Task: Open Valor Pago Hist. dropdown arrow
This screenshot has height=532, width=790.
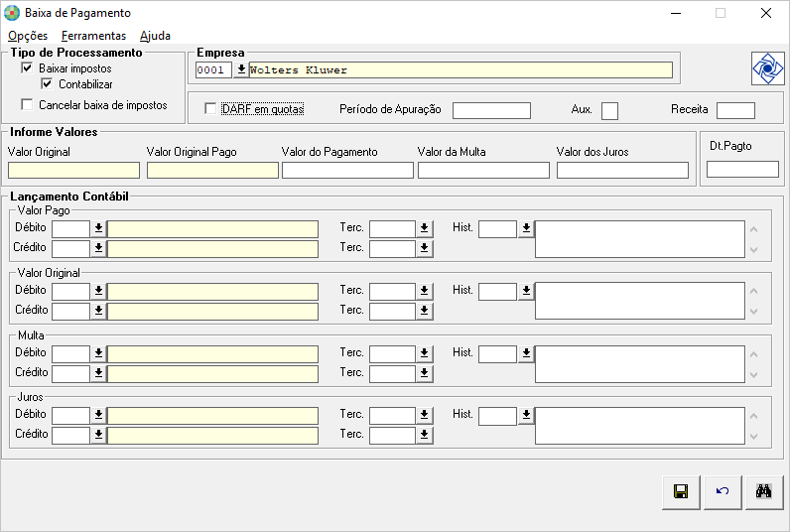Action: point(526,228)
